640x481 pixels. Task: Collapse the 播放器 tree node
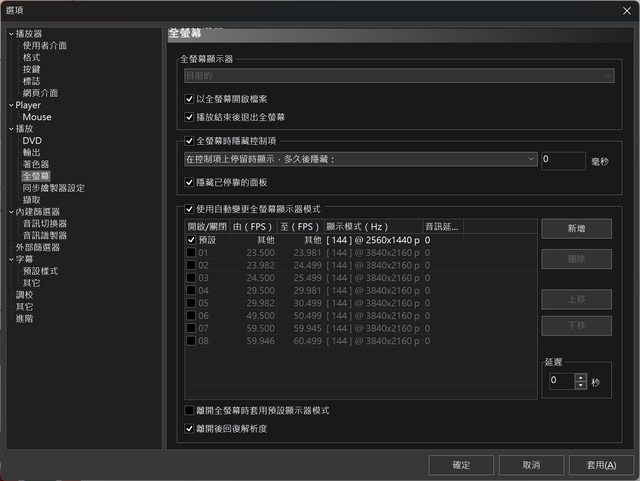point(11,34)
